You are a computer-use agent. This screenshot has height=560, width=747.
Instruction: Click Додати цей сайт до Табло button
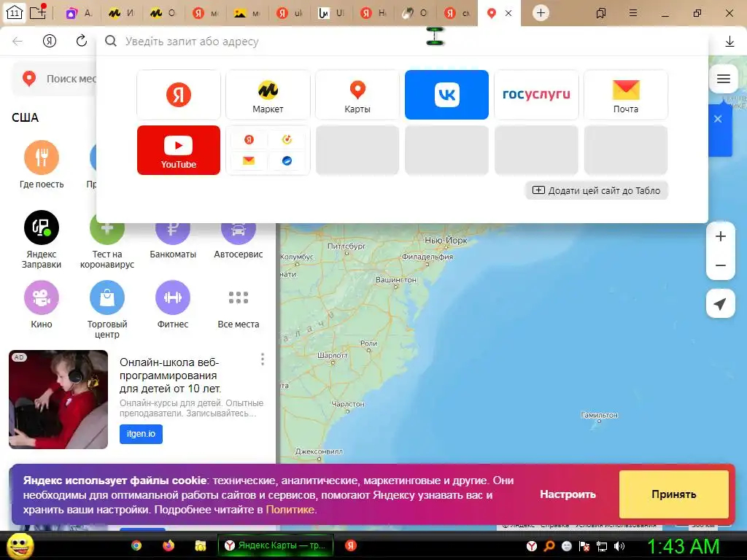tap(597, 190)
